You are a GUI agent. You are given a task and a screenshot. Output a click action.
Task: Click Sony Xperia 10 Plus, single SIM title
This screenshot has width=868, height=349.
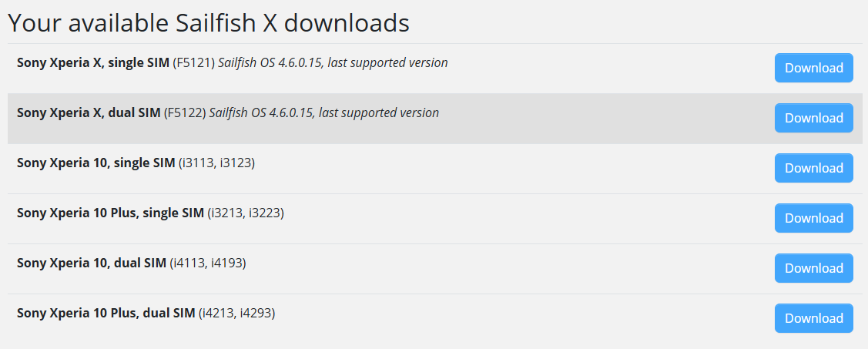coord(110,213)
